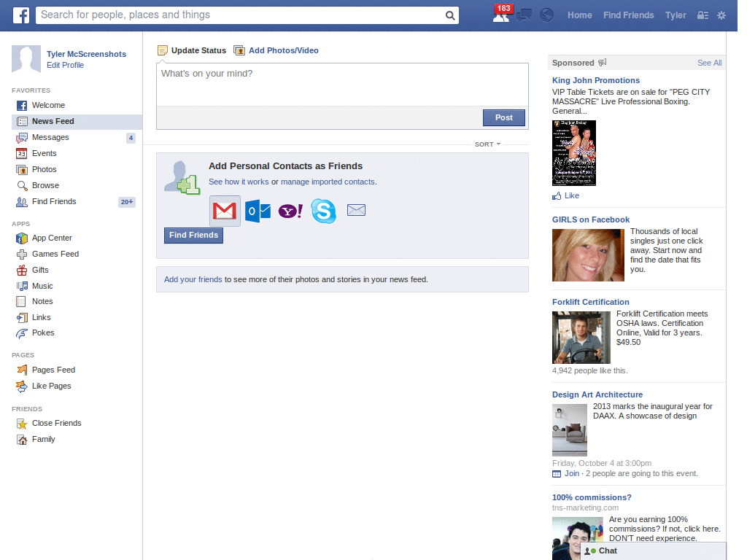The width and height of the screenshot is (747, 560).
Task: Open King John Promotions ad link
Action: pyautogui.click(x=595, y=80)
